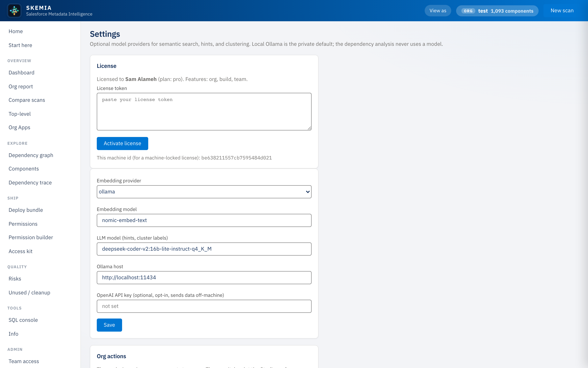Edit the Embedding model field
588x368 pixels.
point(204,221)
